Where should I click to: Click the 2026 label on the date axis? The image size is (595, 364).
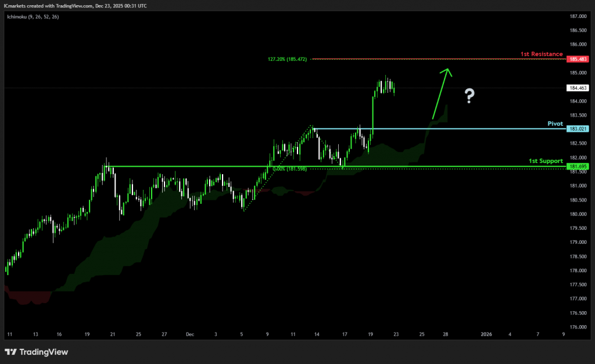(487, 334)
